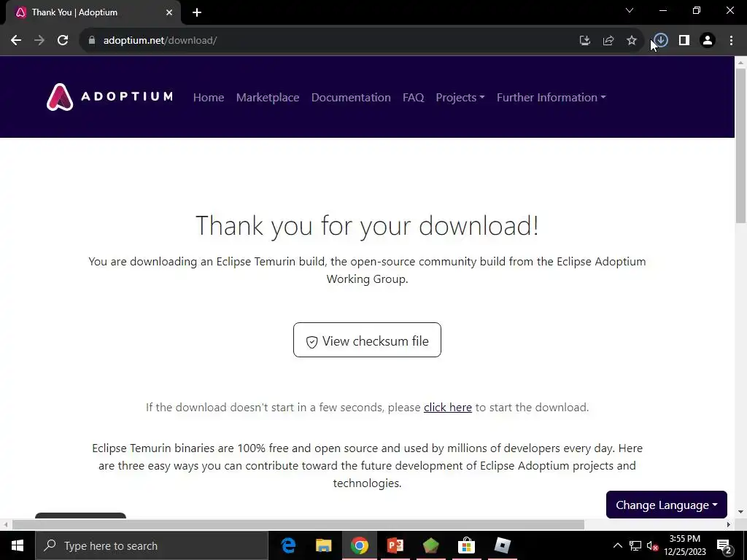Click the network tray icon
Screen dimensions: 747x560
[x=635, y=545]
